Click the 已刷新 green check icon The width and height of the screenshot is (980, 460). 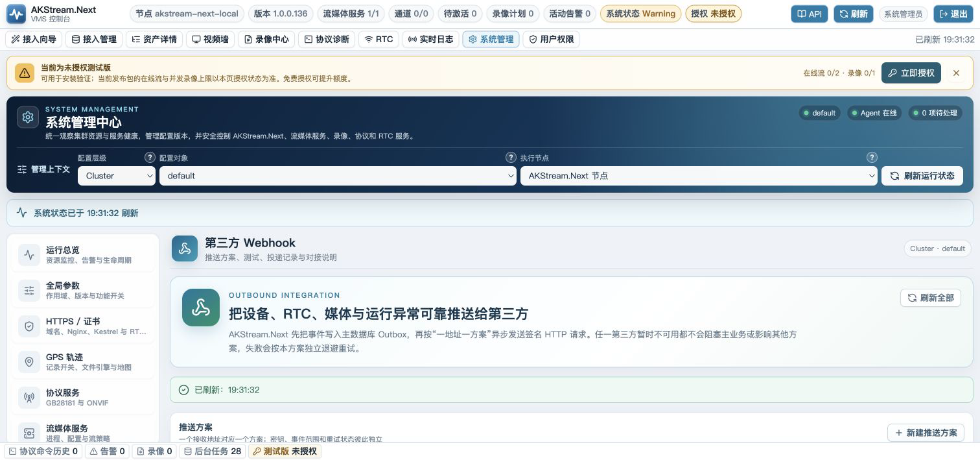pyautogui.click(x=184, y=390)
